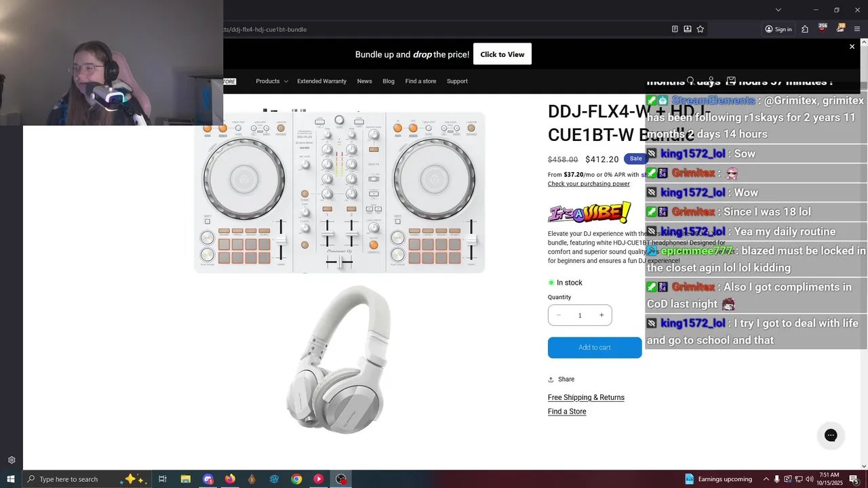Open network status icon in system tray
Image resolution: width=868 pixels, height=488 pixels.
(799, 479)
